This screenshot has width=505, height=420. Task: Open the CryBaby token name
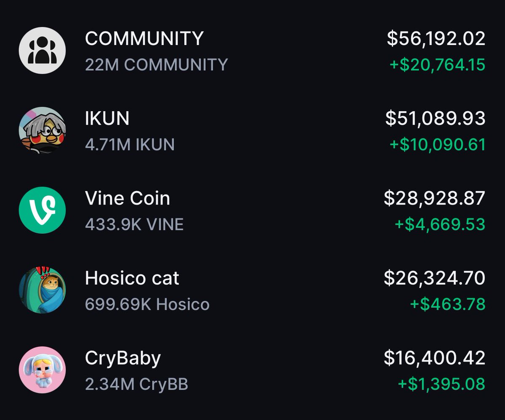123,359
